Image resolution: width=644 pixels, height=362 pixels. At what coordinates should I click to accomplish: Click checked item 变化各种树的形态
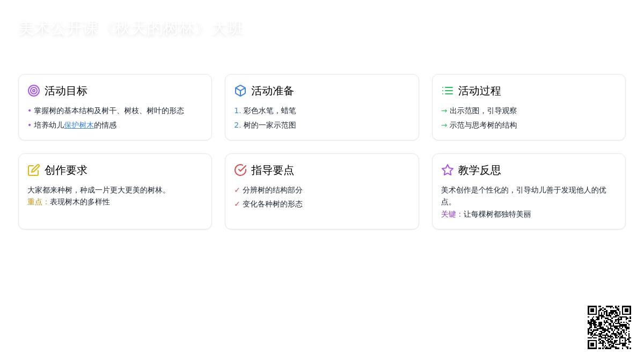click(x=272, y=204)
